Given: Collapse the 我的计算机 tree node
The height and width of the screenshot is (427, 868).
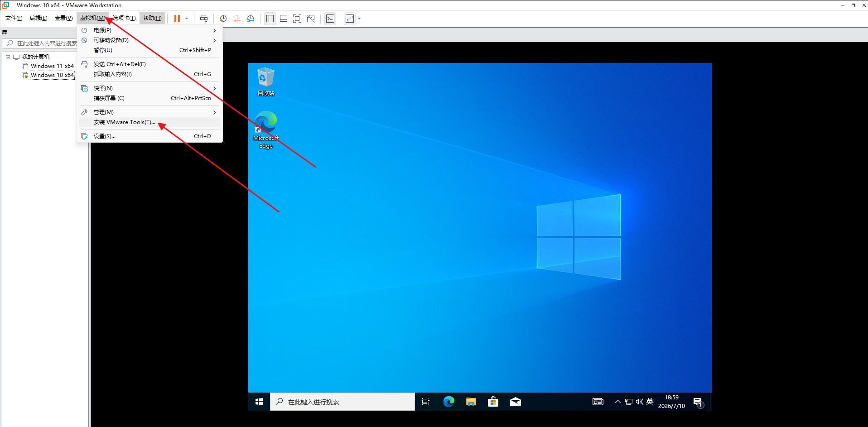Looking at the screenshot, I should 8,57.
